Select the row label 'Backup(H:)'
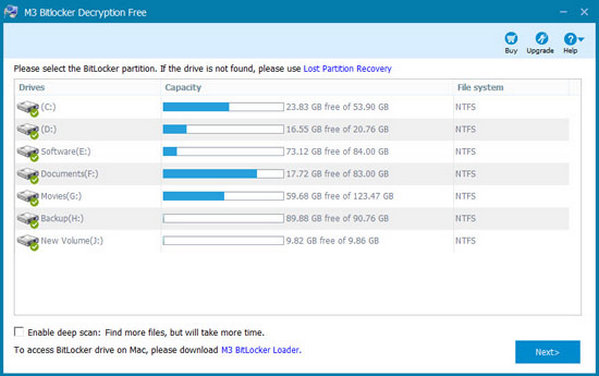Image resolution: width=599 pixels, height=376 pixels. [x=62, y=218]
